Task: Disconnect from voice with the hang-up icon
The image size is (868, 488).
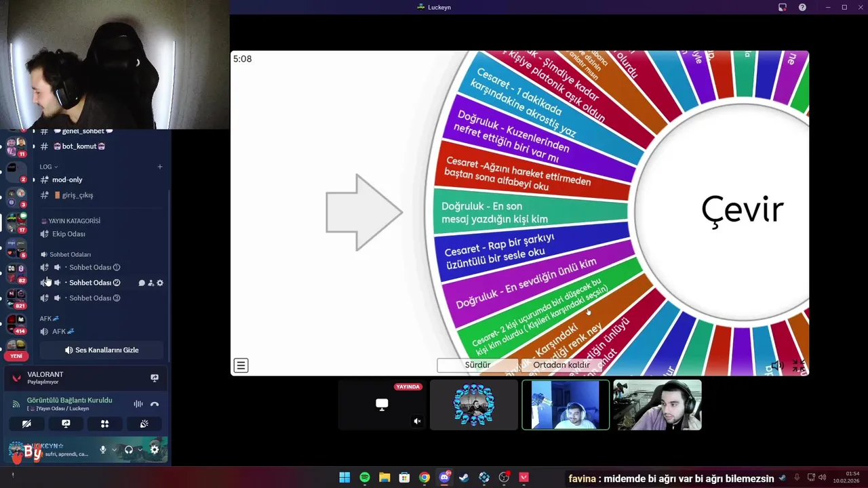Action: 154,404
